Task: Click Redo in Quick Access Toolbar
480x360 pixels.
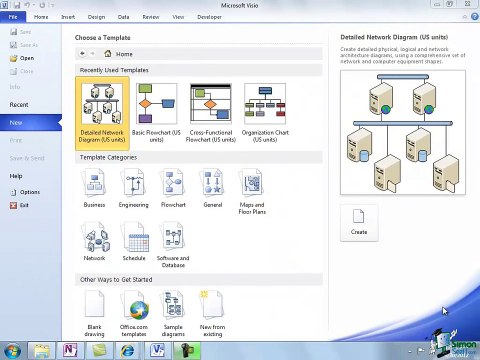Action: click(x=42, y=5)
